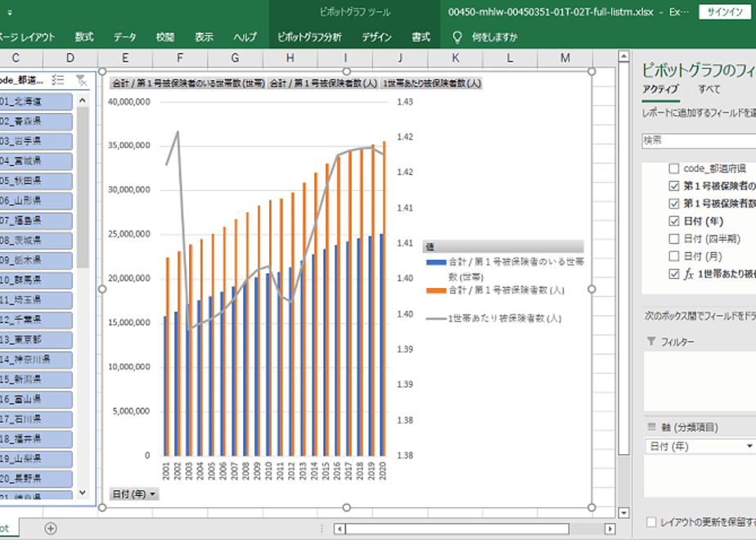Click the slicer multi-select icon
The height and width of the screenshot is (540, 756).
[58, 80]
